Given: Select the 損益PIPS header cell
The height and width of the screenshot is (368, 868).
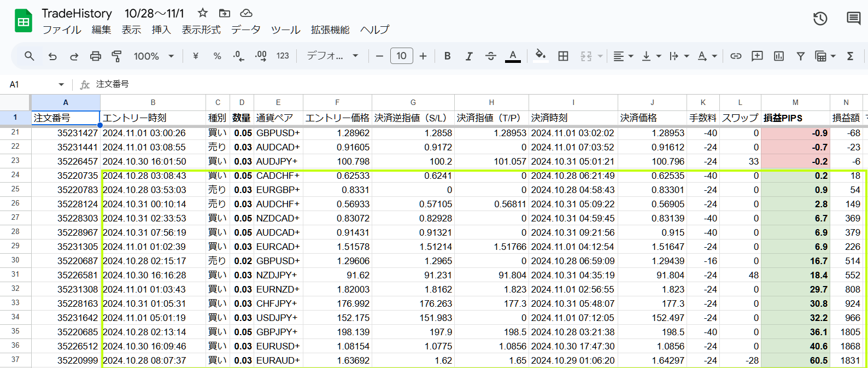Looking at the screenshot, I should point(795,118).
